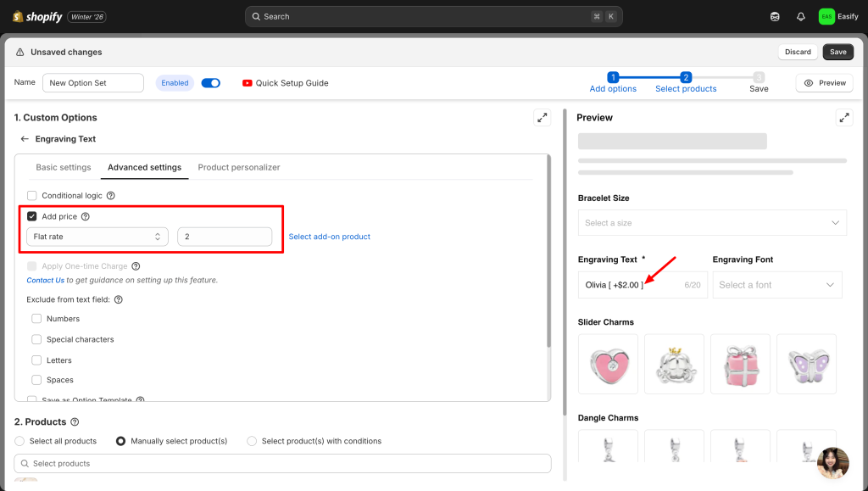Expand the Preview panel to fullscreen

(843, 118)
